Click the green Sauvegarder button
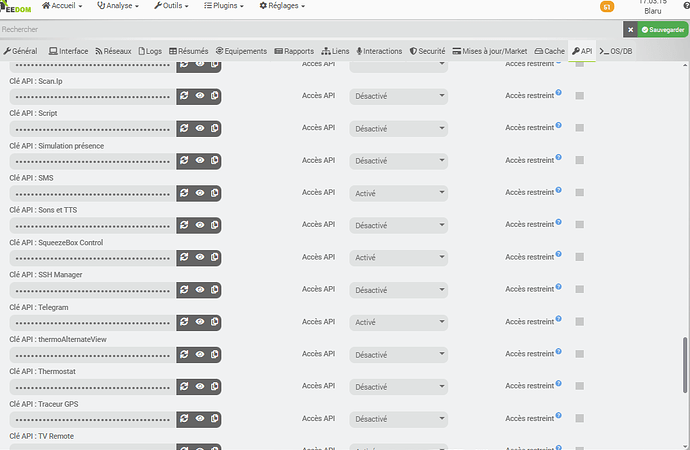This screenshot has width=690, height=450. 662,30
